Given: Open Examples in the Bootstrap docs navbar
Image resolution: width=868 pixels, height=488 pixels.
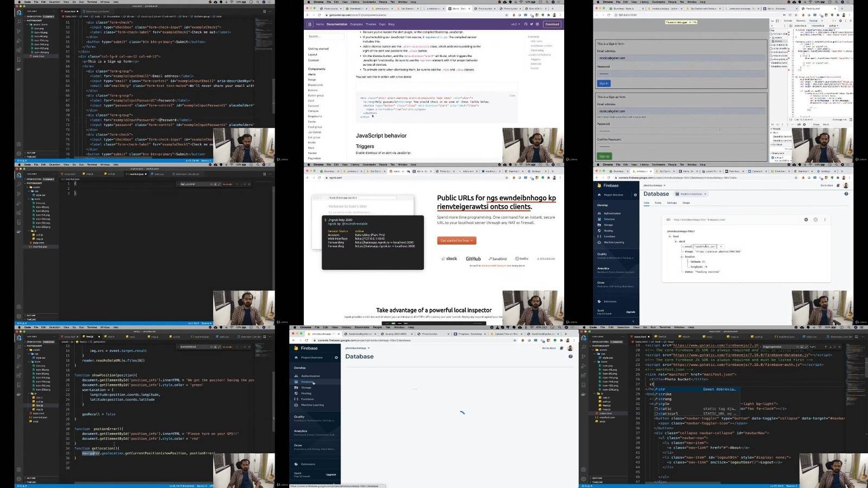Looking at the screenshot, I should pos(356,24).
